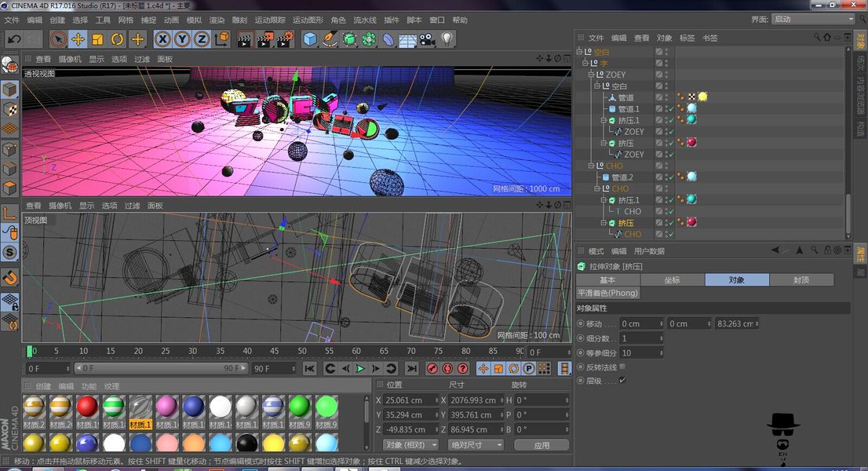Click the green generator cube icon

349,39
